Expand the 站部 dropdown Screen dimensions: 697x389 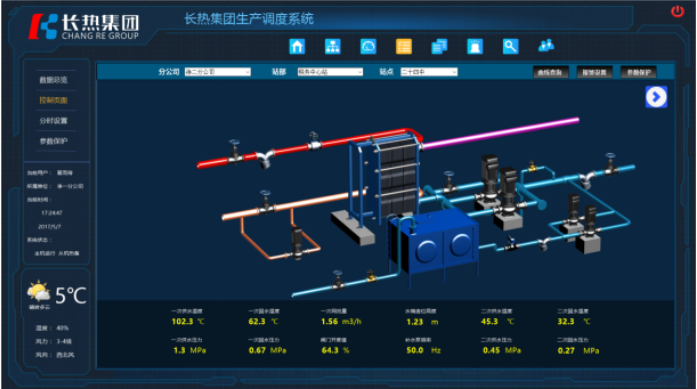pyautogui.click(x=330, y=72)
